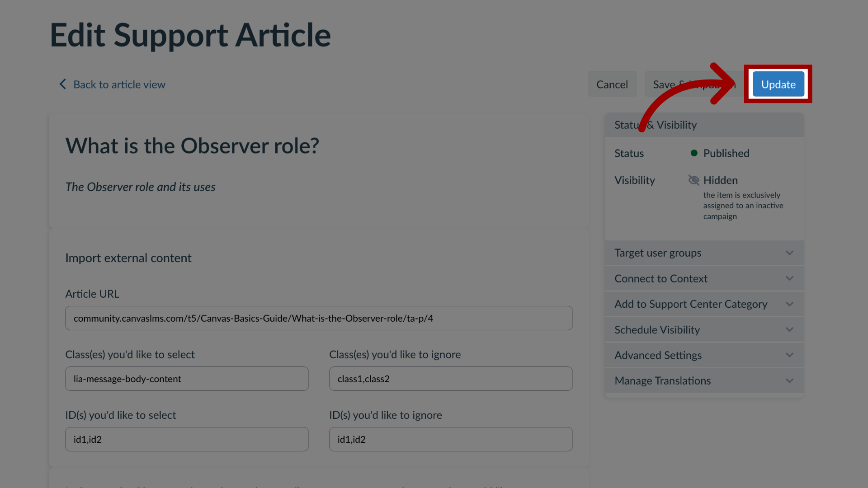The width and height of the screenshot is (868, 488).
Task: Click the Save & Unpublish button
Action: click(x=694, y=84)
